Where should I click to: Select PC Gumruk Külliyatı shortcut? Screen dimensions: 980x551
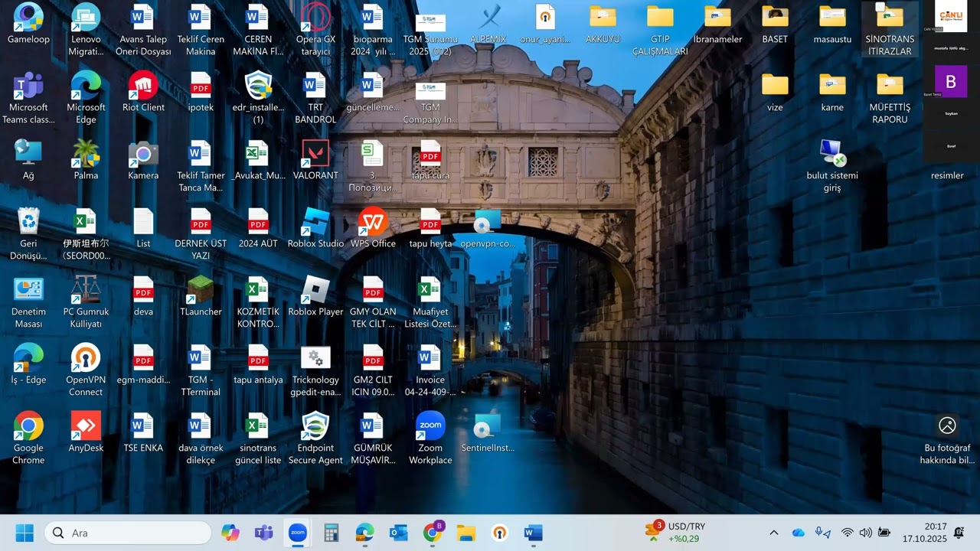pyautogui.click(x=86, y=303)
